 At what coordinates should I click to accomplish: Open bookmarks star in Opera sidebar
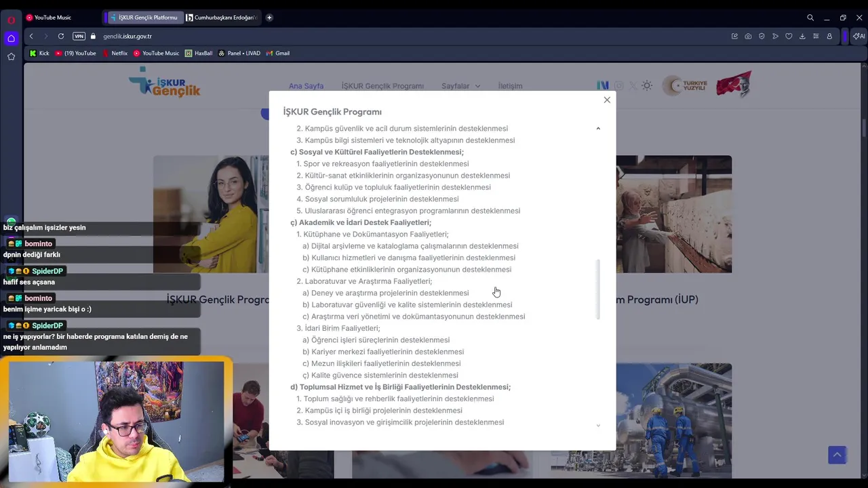(12, 57)
